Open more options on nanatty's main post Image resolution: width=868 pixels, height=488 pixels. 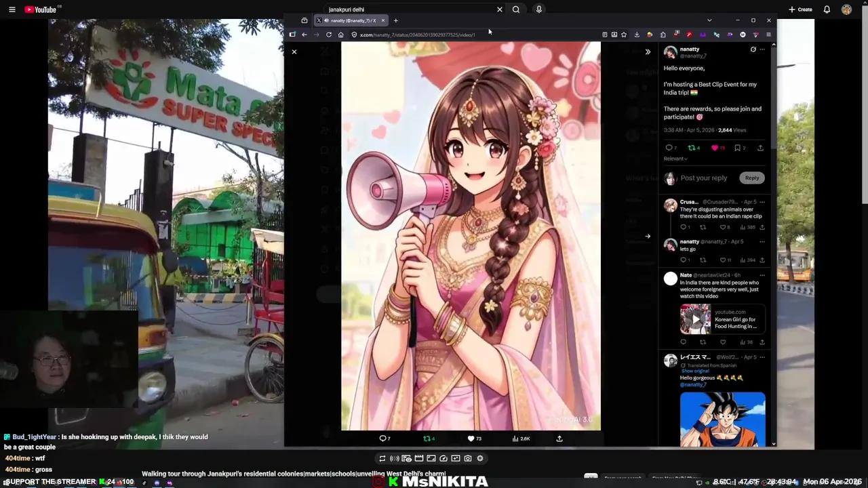[762, 49]
